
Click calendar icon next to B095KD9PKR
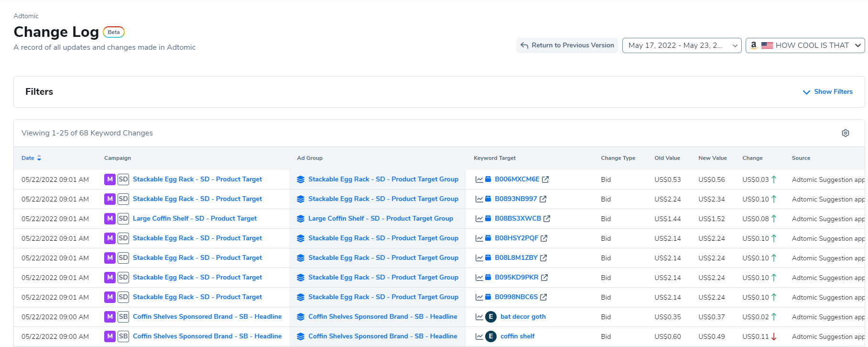click(x=488, y=278)
